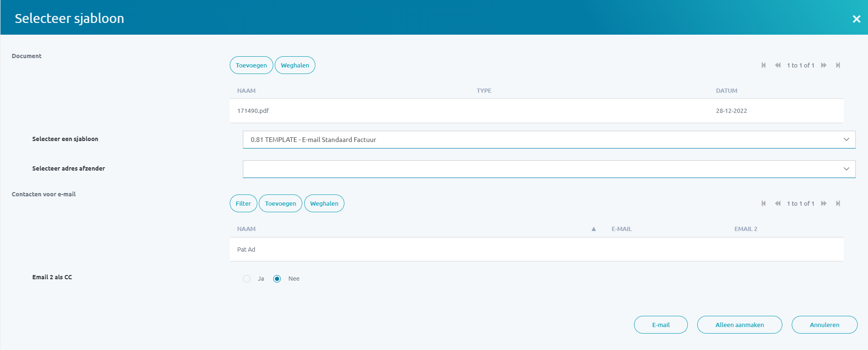The image size is (868, 350).
Task: Go to previous page in Document list
Action: pyautogui.click(x=777, y=65)
